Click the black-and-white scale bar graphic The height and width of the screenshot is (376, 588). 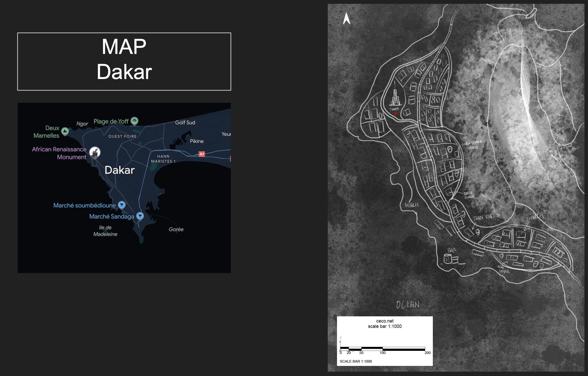click(382, 348)
